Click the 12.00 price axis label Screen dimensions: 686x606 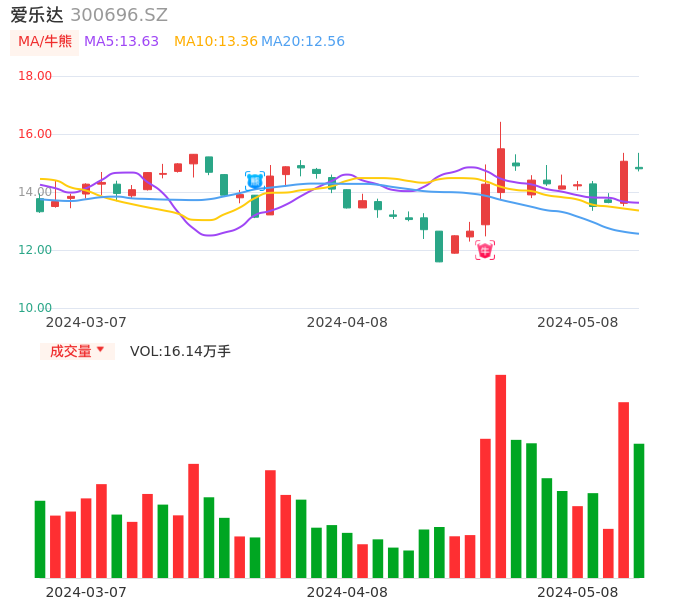(x=35, y=250)
